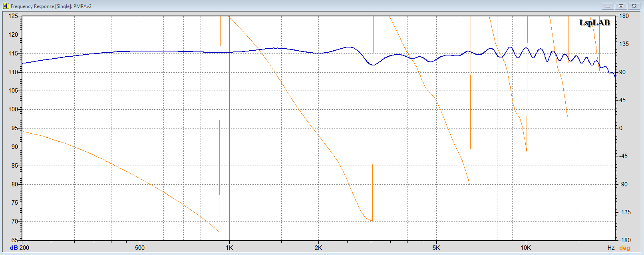Select the '1K' frequency axis label

(229, 248)
